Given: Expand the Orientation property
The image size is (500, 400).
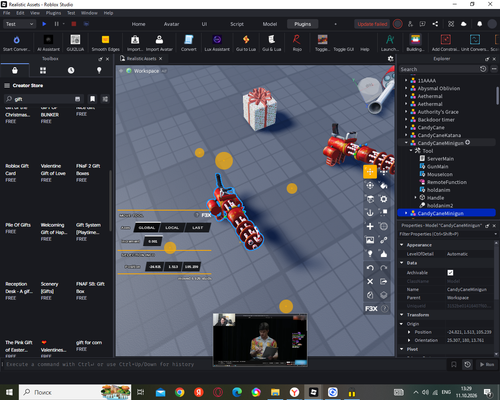Looking at the screenshot, I should point(409,340).
